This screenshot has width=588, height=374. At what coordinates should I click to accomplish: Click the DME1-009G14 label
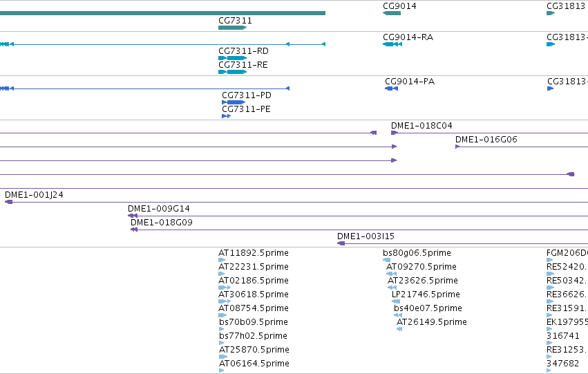(159, 209)
